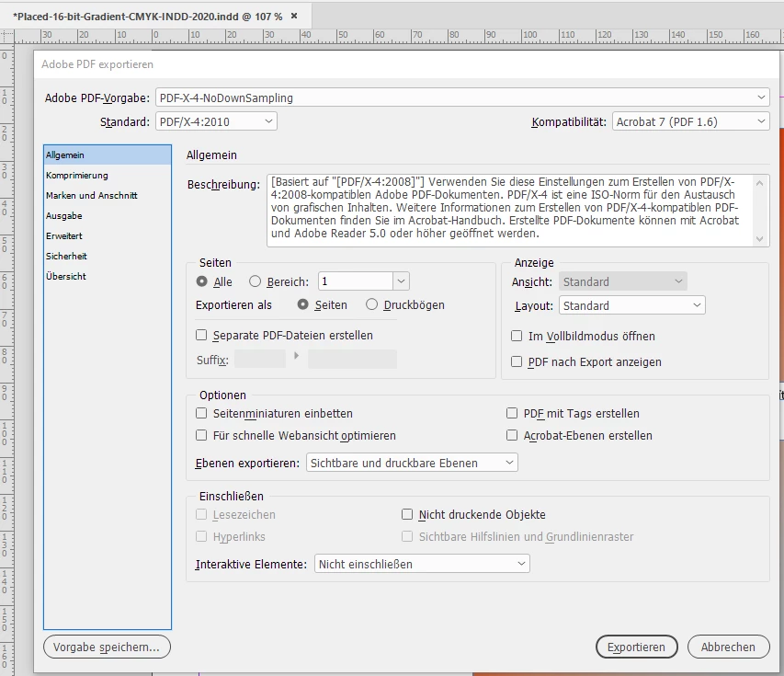The height and width of the screenshot is (676, 784).
Task: Select the Erweitert category
Action: tap(108, 235)
